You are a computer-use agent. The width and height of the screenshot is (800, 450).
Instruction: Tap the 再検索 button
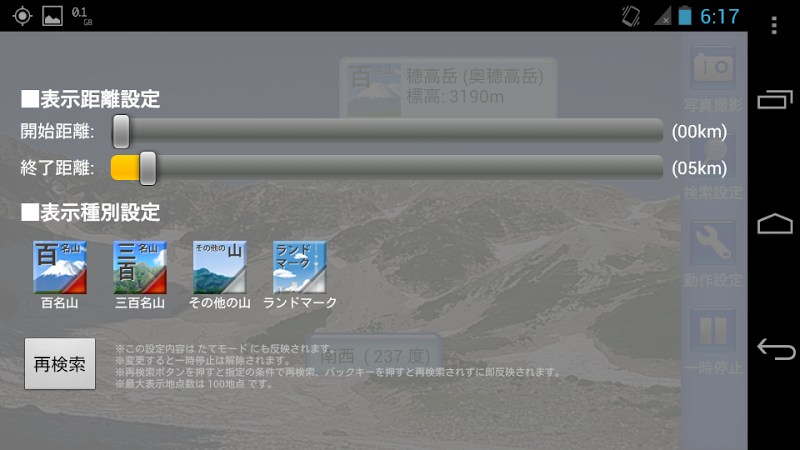click(x=60, y=364)
